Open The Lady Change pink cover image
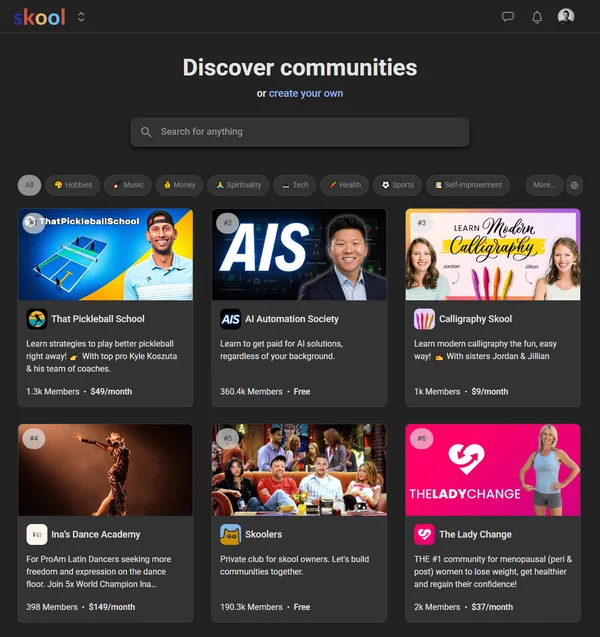Image resolution: width=600 pixels, height=637 pixels. [493, 470]
